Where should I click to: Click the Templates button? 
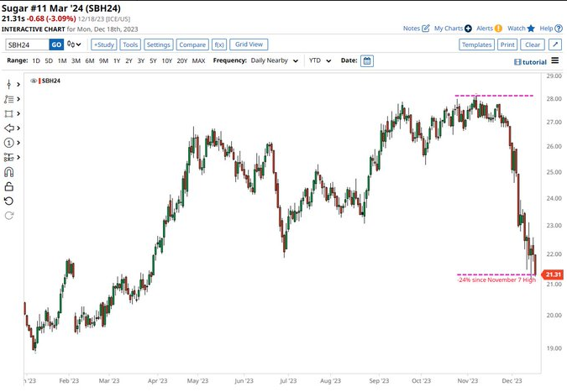click(x=476, y=44)
